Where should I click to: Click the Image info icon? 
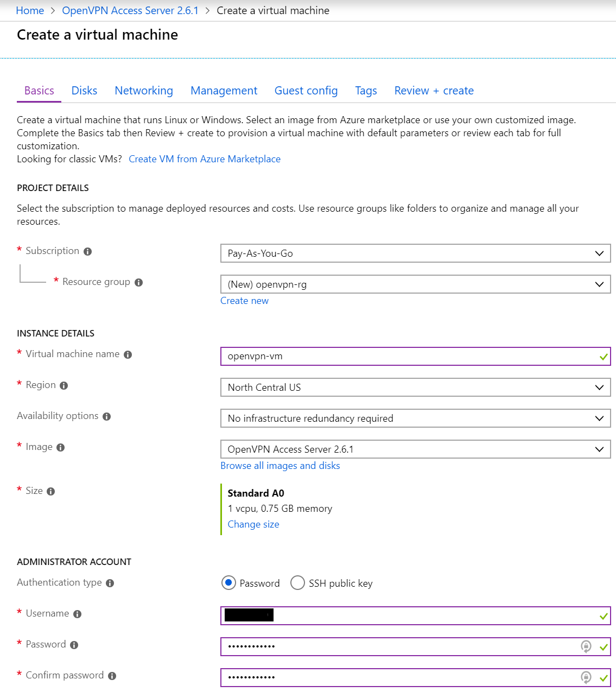[61, 447]
